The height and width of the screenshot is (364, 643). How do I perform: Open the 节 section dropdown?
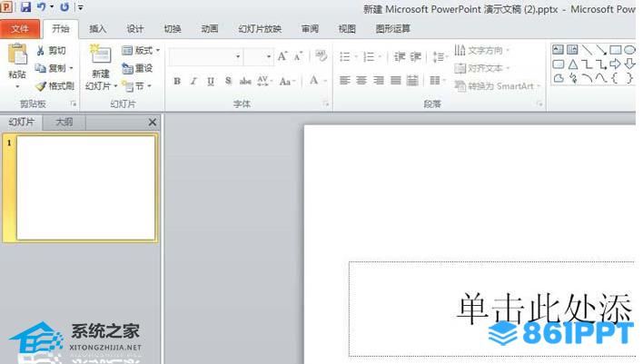tap(137, 86)
